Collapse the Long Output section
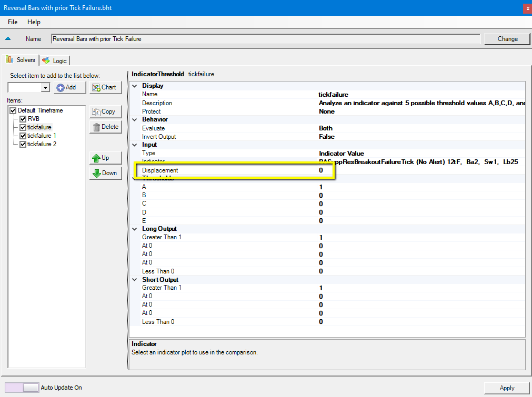The width and height of the screenshot is (532, 397). click(x=135, y=229)
